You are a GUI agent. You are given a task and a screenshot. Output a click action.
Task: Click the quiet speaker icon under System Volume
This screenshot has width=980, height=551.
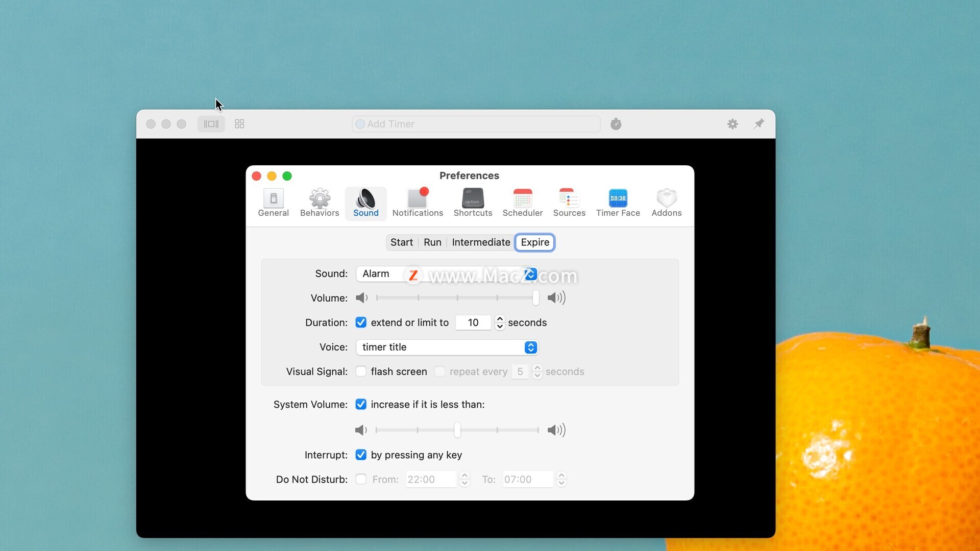[361, 430]
